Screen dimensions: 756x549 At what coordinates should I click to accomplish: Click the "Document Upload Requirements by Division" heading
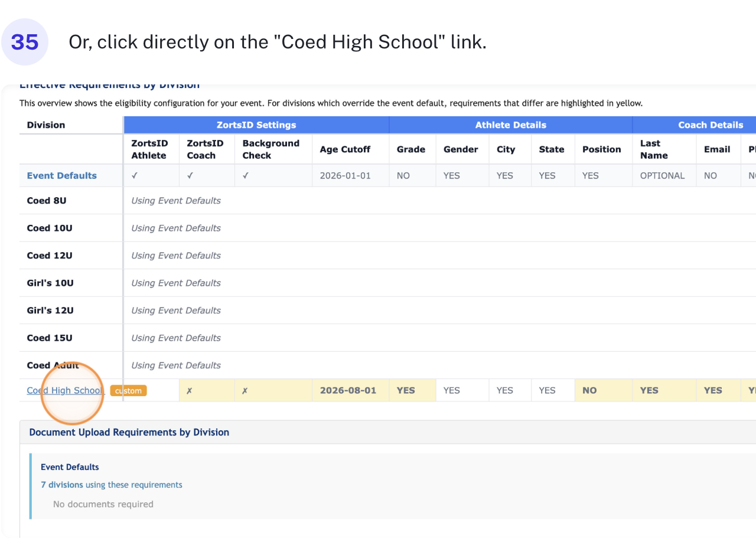(x=129, y=432)
